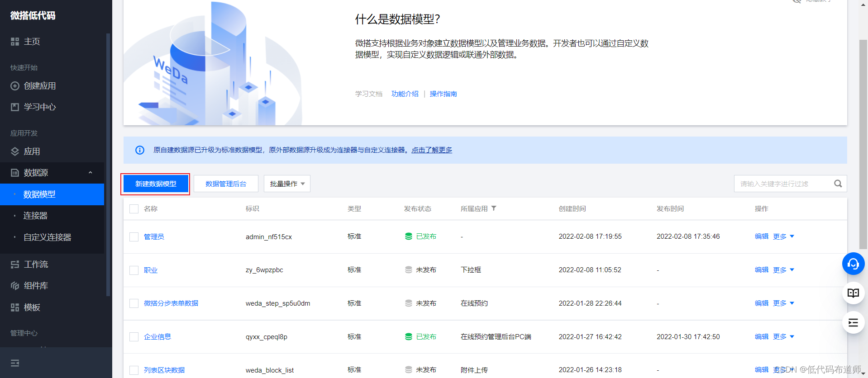Click 编辑 for 微搭分步表单数据 row

(762, 303)
